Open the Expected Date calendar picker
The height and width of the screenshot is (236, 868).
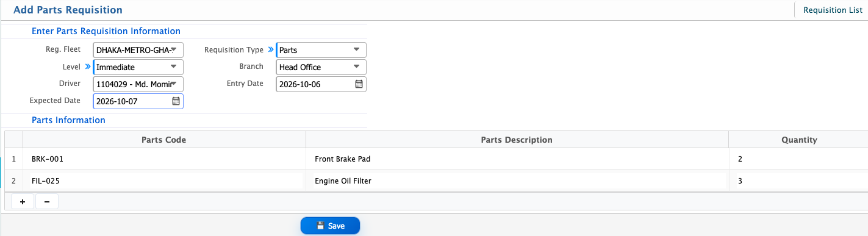click(x=176, y=101)
